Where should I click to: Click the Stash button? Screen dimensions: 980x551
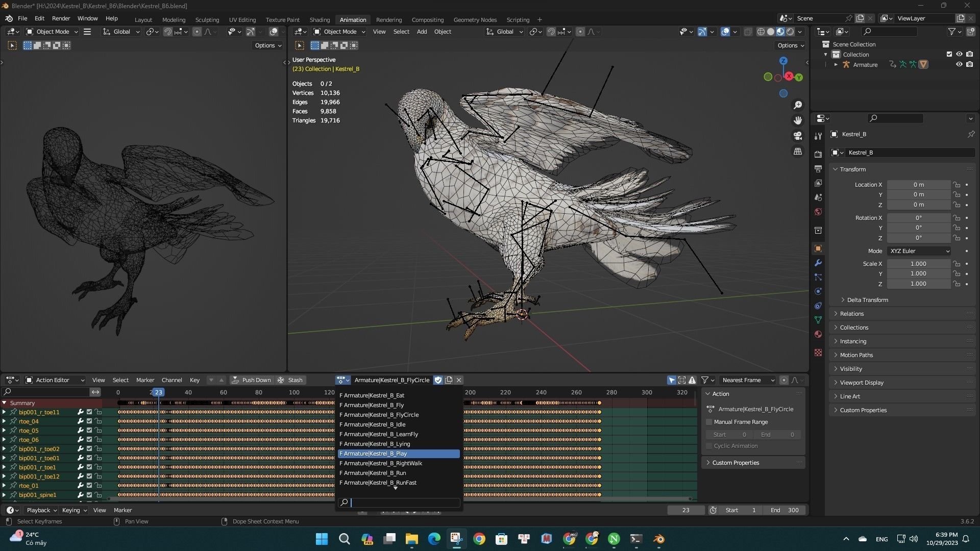click(x=290, y=380)
